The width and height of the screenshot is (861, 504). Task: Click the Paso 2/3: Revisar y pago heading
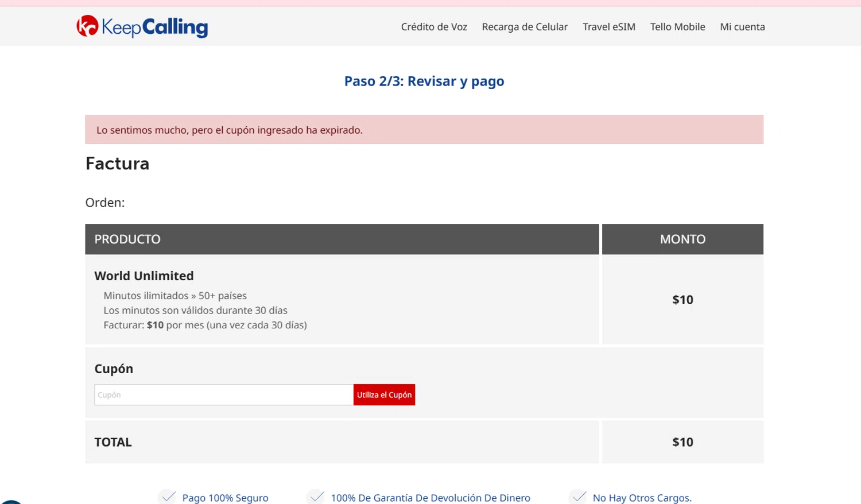(x=424, y=81)
